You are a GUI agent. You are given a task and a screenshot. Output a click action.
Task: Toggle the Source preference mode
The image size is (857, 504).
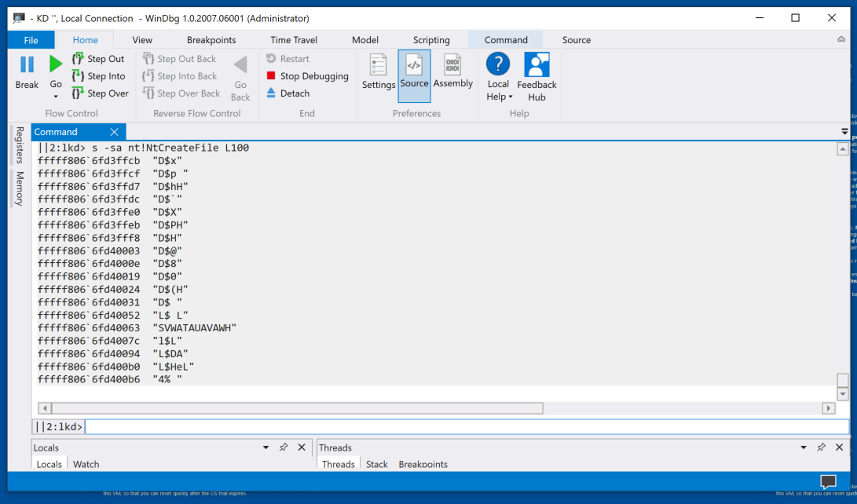[414, 66]
